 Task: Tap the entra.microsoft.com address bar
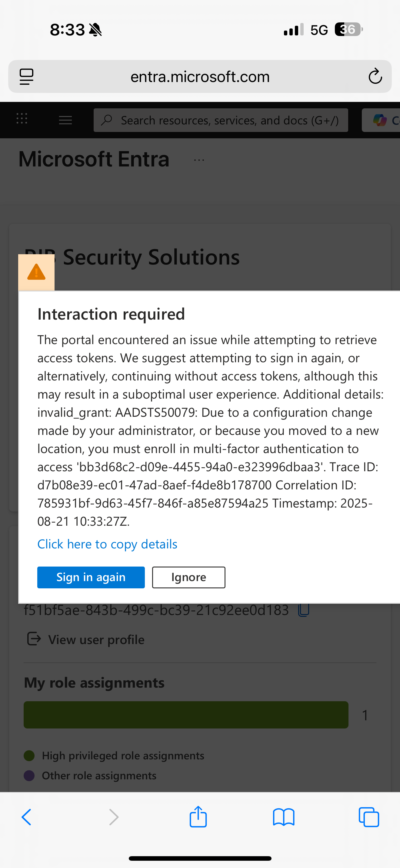tap(200, 77)
